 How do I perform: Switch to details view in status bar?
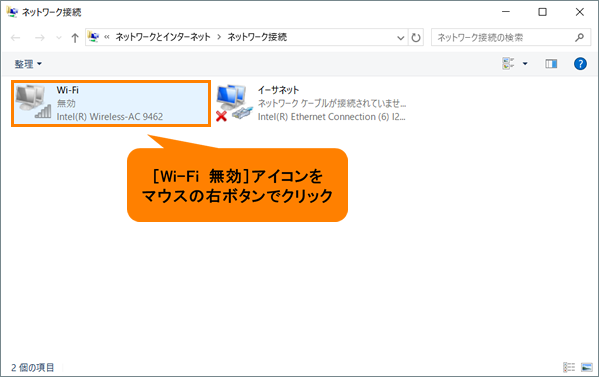point(569,367)
